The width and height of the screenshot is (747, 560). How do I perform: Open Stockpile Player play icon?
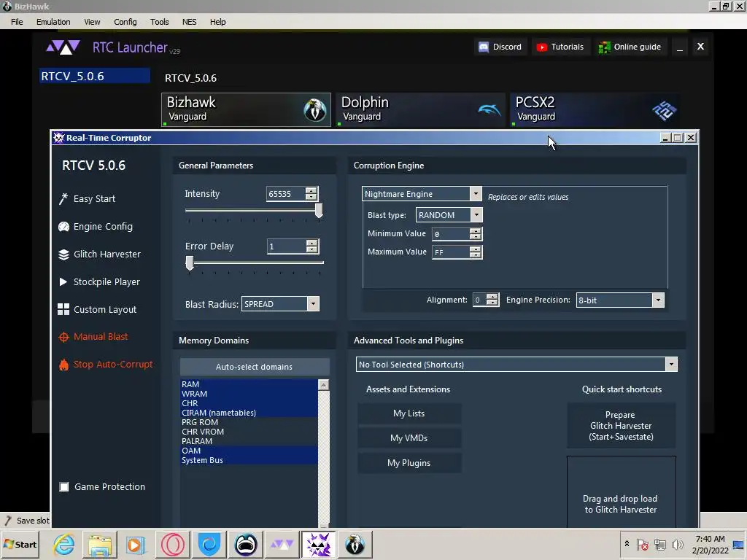click(63, 282)
